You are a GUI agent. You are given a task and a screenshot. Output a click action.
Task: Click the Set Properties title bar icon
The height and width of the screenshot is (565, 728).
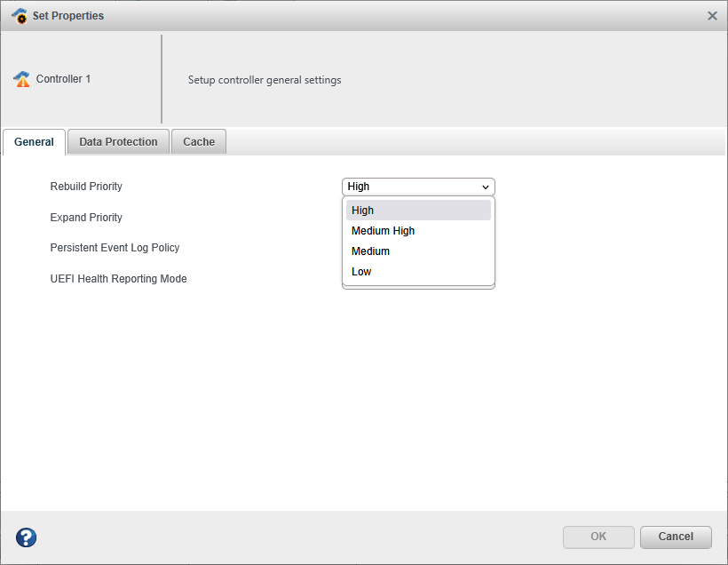tap(19, 16)
